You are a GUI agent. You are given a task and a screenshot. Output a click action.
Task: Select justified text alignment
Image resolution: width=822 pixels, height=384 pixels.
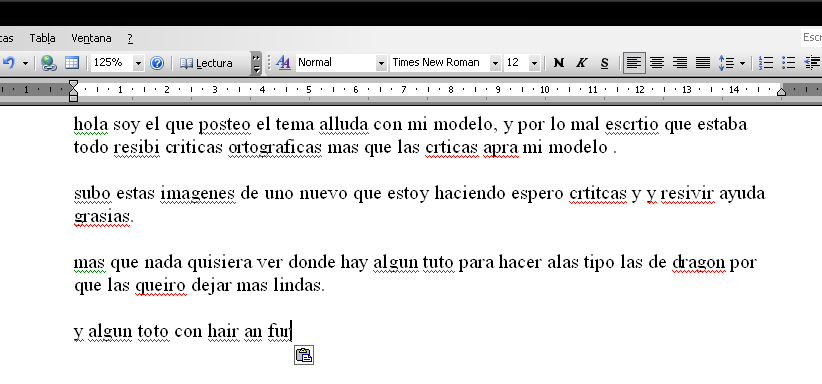click(x=703, y=63)
